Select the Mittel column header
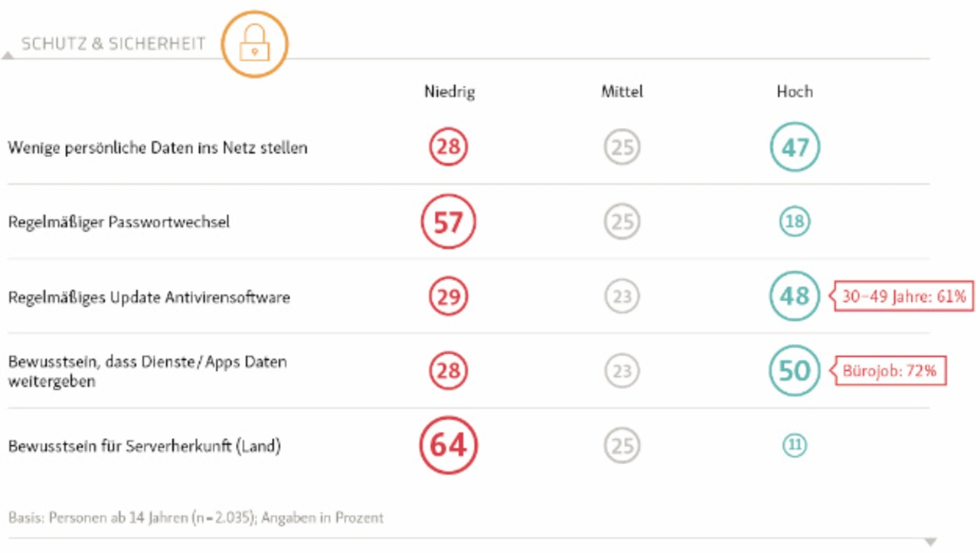980x553 pixels. click(622, 92)
